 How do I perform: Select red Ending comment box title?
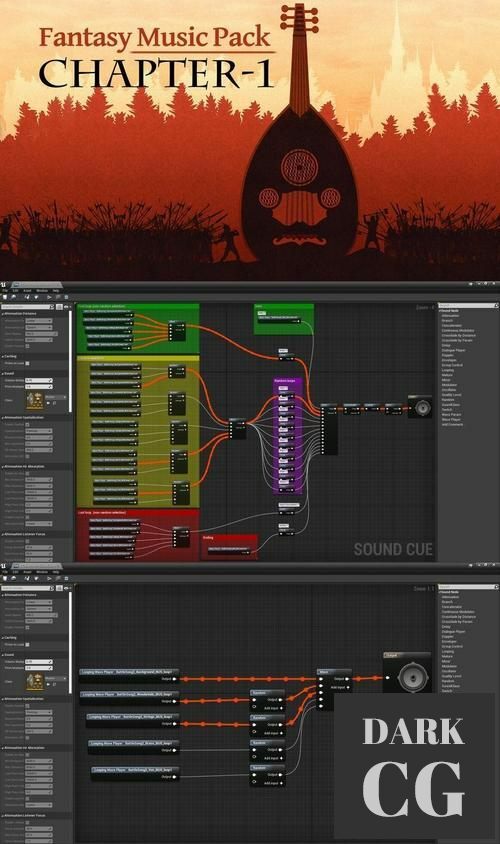208,538
